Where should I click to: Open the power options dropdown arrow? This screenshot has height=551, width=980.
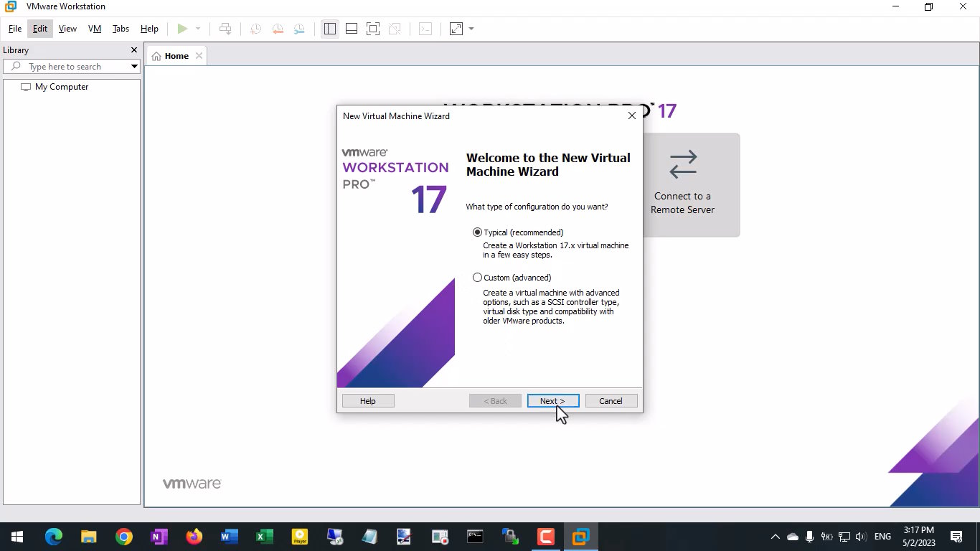[x=198, y=29]
